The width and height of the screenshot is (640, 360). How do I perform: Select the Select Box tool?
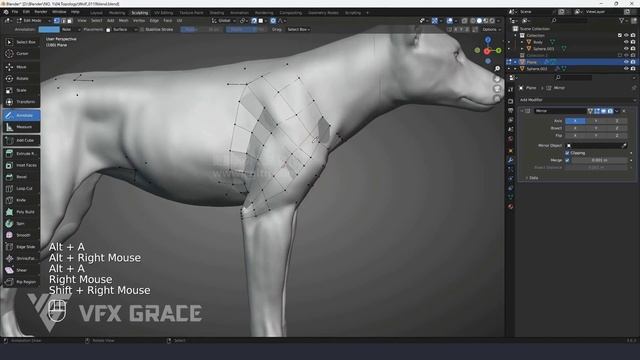click(21, 42)
